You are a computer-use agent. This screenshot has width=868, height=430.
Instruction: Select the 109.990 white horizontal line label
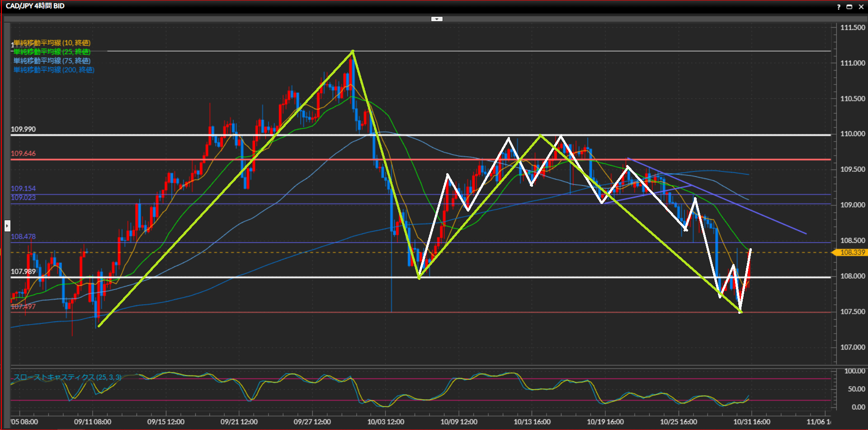(23, 129)
